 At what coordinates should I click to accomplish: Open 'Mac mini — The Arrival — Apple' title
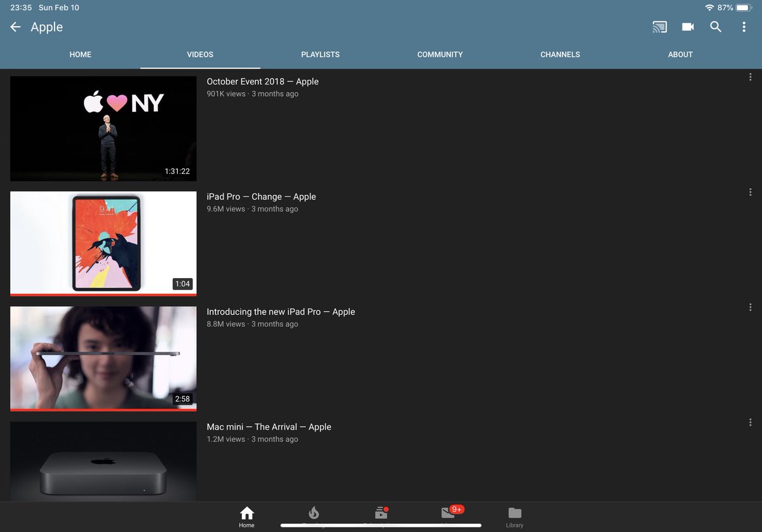click(x=269, y=427)
